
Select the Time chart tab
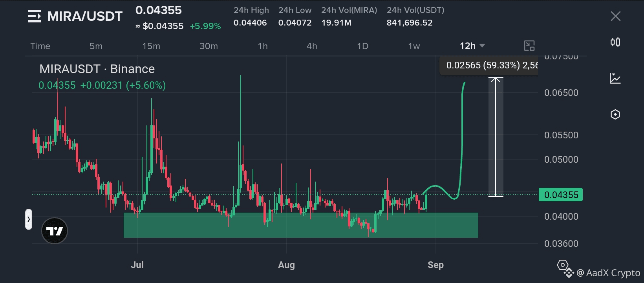[40, 46]
